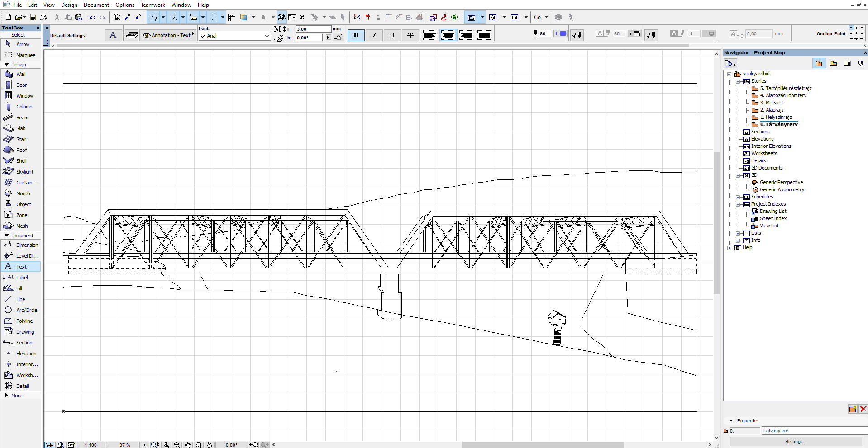868x448 pixels.
Task: Select the Wall tool
Action: 21,74
